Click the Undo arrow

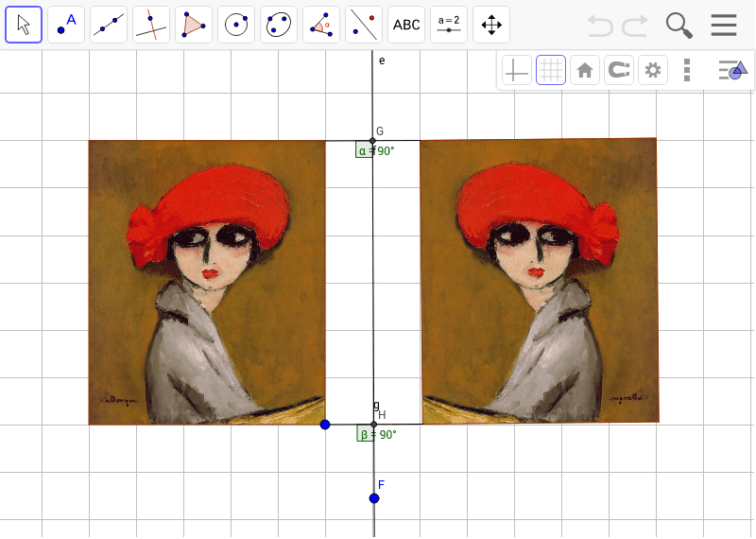pos(600,26)
